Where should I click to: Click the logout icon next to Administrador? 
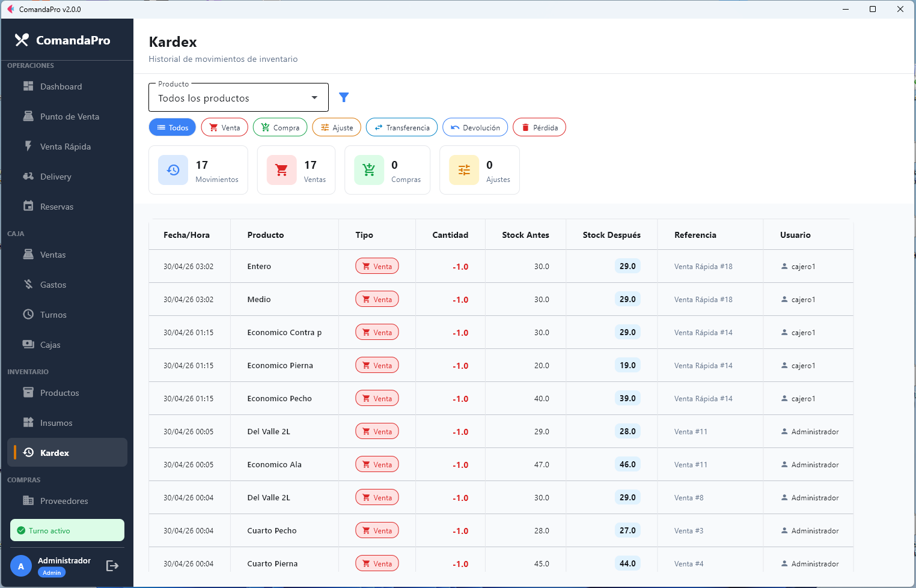pos(112,566)
